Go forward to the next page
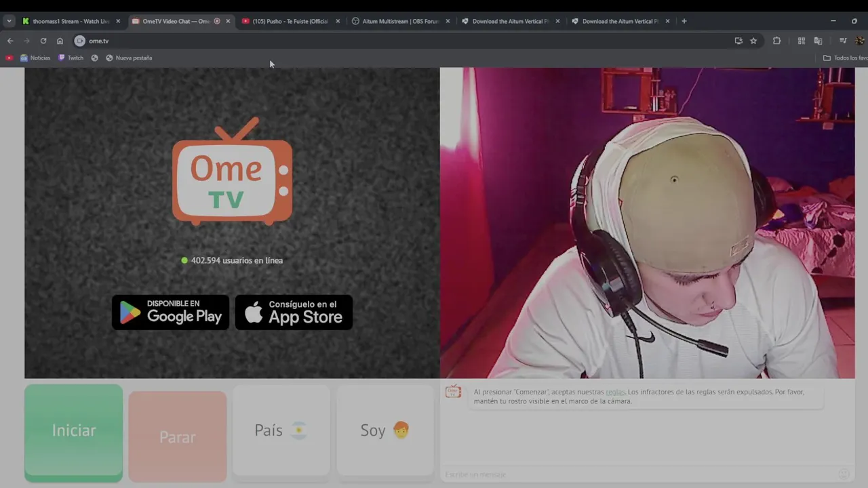 pos(26,41)
